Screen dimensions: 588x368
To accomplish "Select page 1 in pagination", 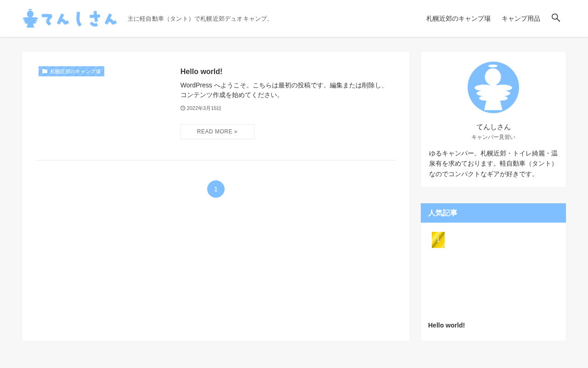I will (x=216, y=189).
